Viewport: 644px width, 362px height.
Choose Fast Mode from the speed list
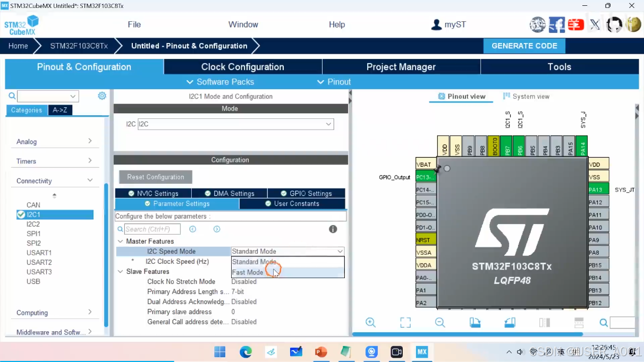(287, 272)
